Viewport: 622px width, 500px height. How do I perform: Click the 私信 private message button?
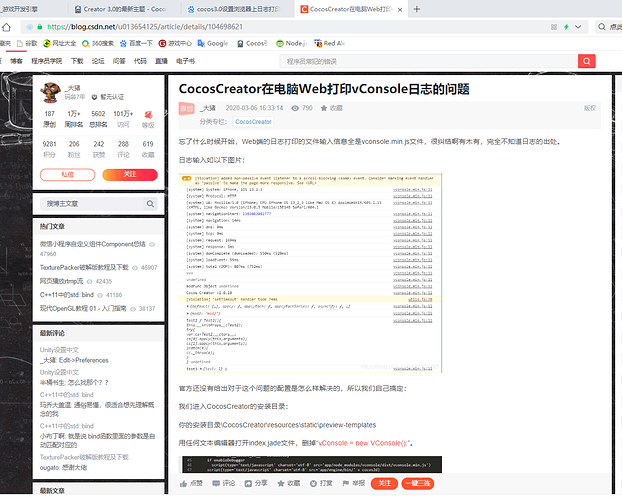67,175
